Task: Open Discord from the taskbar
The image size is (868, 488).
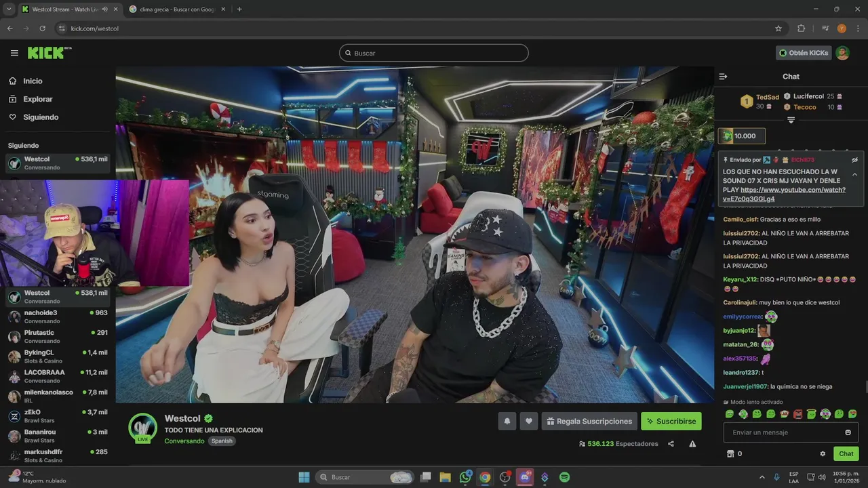Action: click(x=524, y=477)
